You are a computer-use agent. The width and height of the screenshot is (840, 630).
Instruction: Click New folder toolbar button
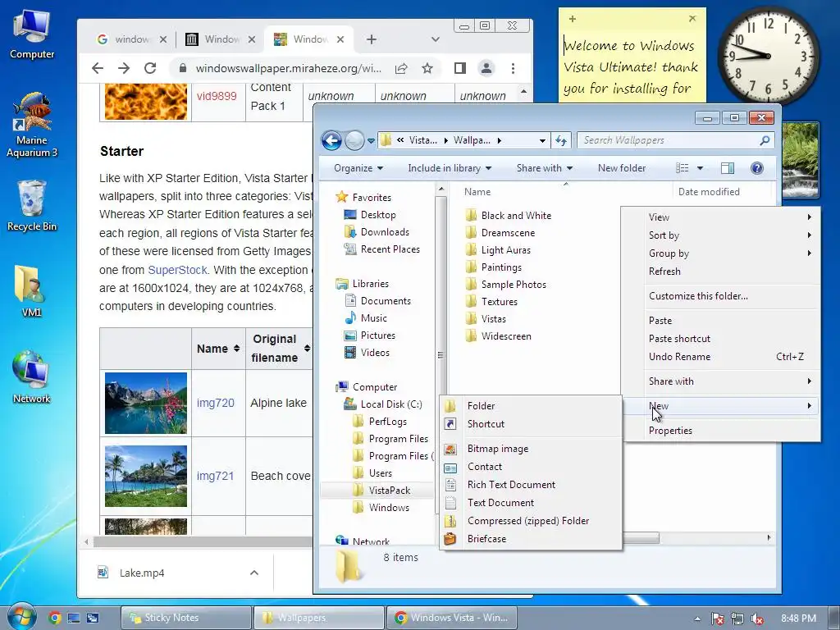(x=622, y=168)
